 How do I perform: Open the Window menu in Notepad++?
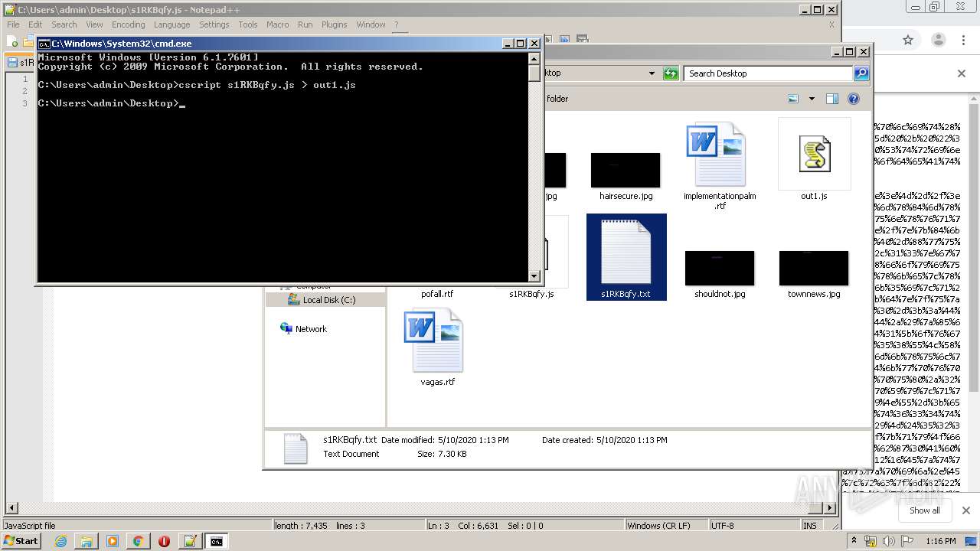[x=371, y=24]
